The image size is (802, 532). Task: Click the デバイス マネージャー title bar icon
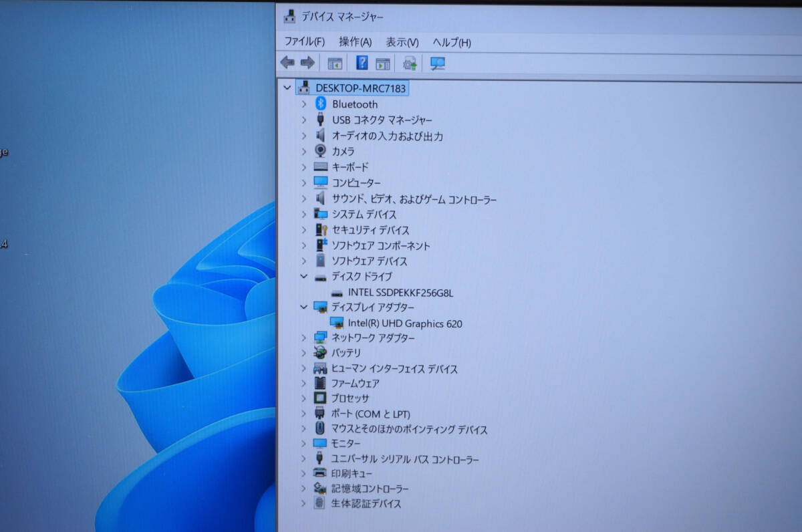tap(289, 17)
